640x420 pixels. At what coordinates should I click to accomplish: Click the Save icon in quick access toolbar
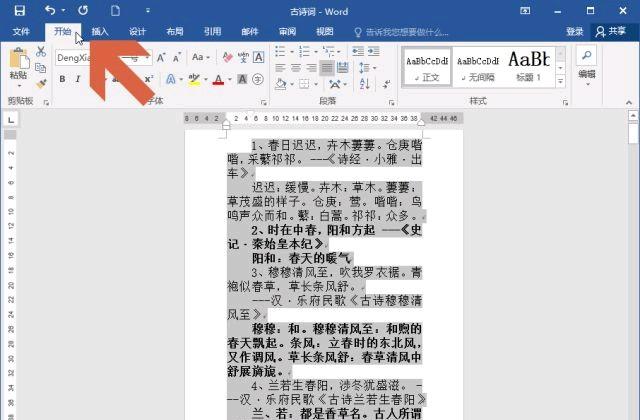(20, 11)
